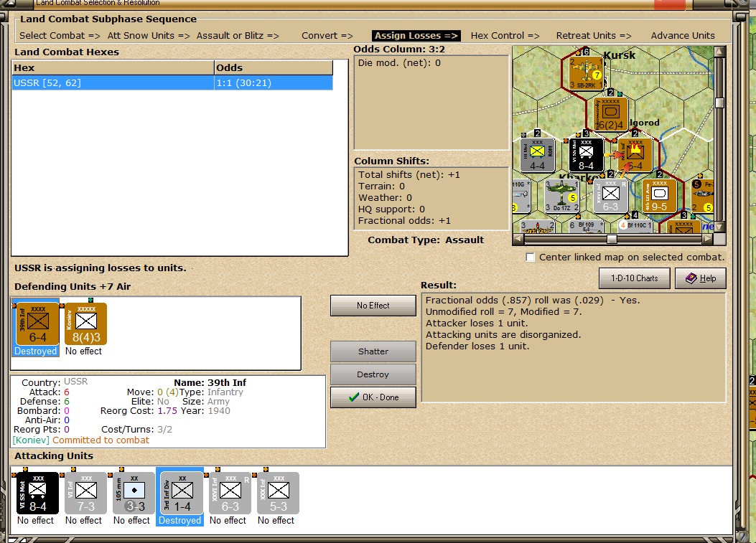Image resolution: width=756 pixels, height=543 pixels.
Task: Click the Destroy button
Action: tap(373, 374)
